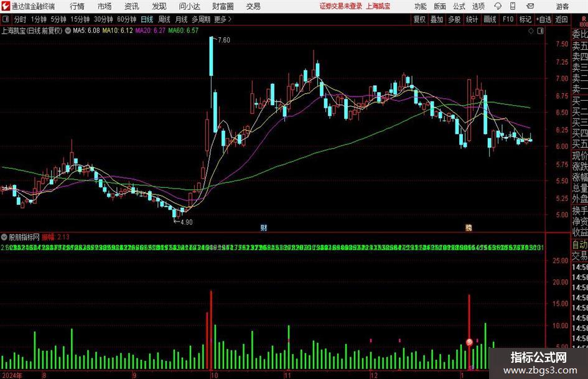Click month 10 marker on time axis
The image size is (588, 379).
click(214, 375)
